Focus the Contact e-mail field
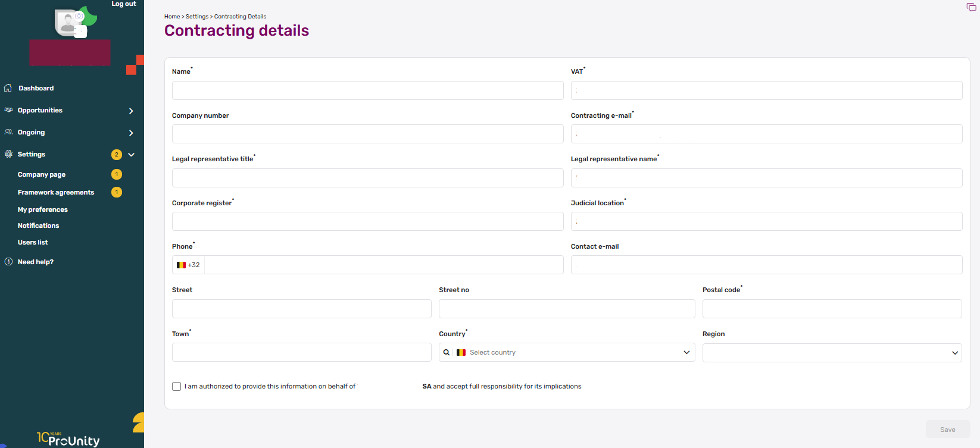980x448 pixels. click(767, 265)
